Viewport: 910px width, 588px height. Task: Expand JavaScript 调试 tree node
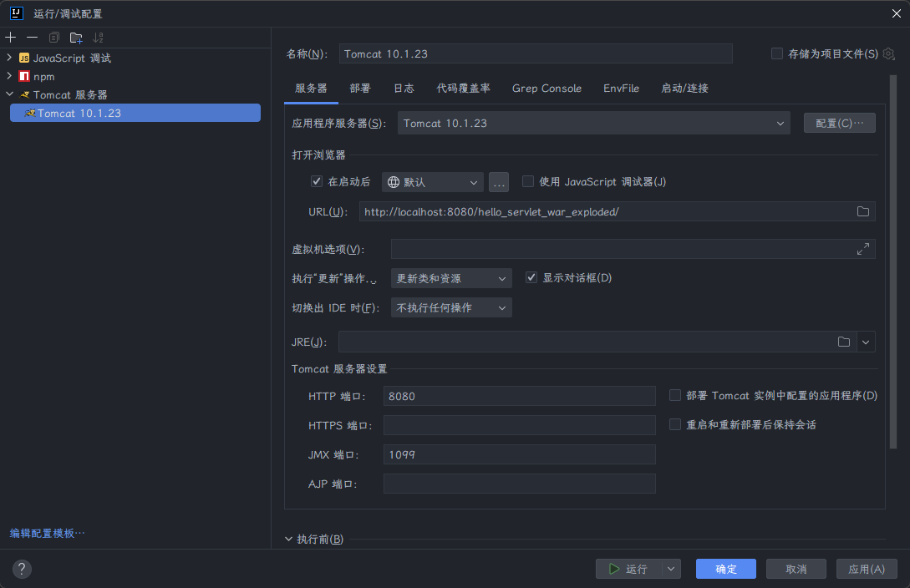[9, 58]
